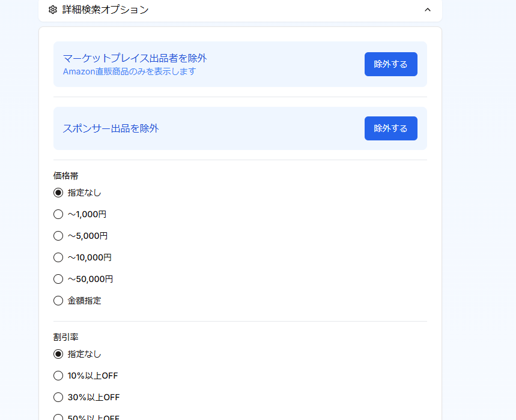Choose the 〜1,000円 price range
Image resolution: width=516 pixels, height=420 pixels.
(x=58, y=214)
